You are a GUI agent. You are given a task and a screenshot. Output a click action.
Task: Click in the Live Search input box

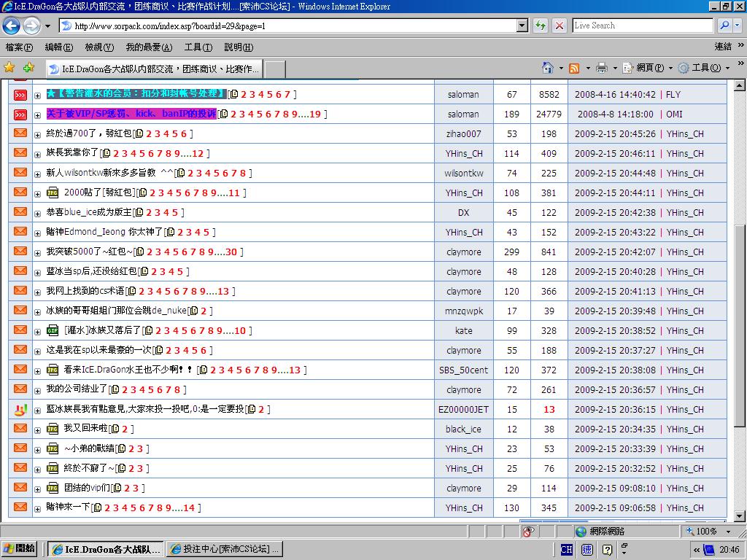tap(642, 26)
